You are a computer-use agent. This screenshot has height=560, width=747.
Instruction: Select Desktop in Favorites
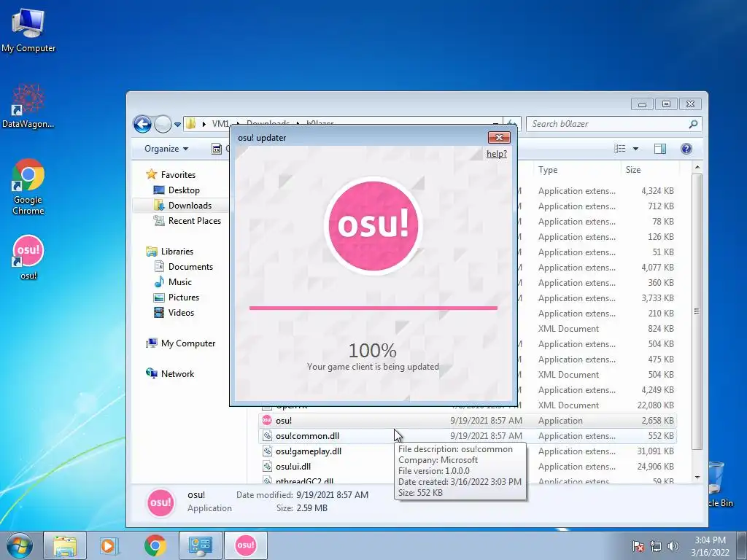click(x=183, y=190)
